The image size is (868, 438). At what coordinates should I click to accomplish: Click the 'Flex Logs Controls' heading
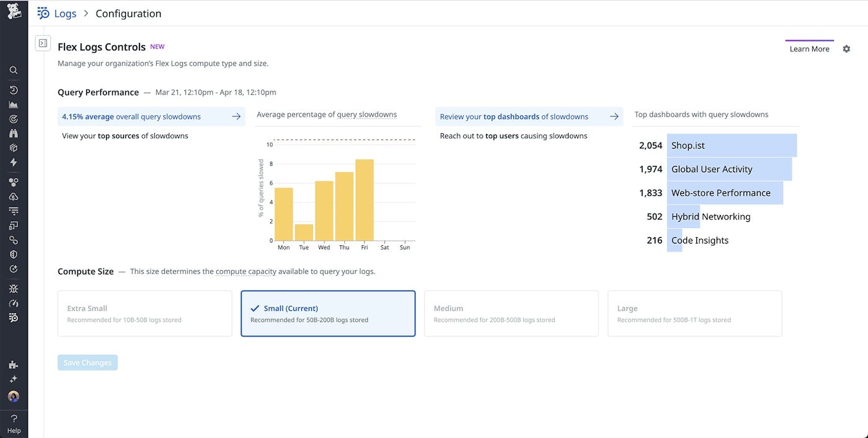102,47
